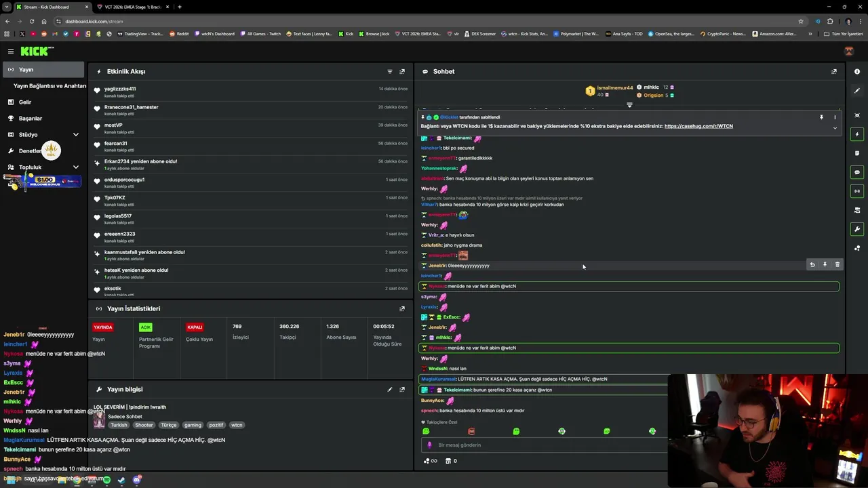Pop out the Yayın bilgisi panel
Image resolution: width=868 pixels, height=488 pixels.
tap(402, 390)
